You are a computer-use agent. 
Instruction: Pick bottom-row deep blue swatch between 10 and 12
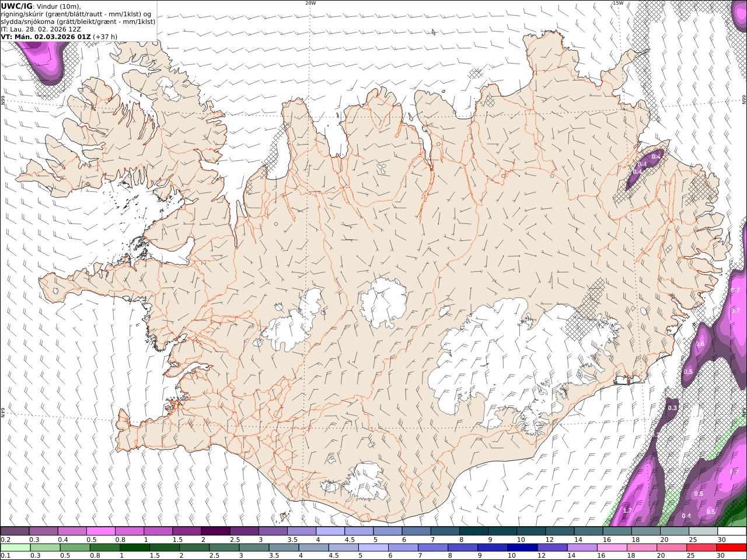click(x=522, y=547)
